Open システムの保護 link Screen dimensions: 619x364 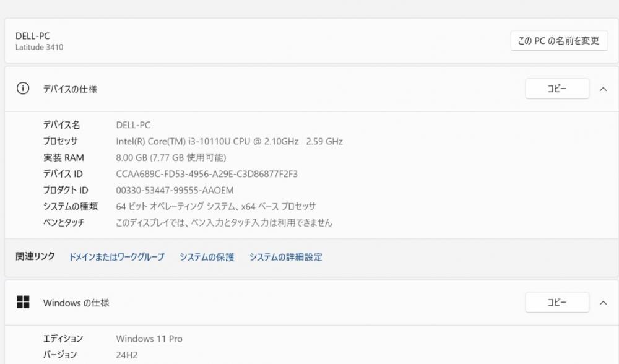click(x=207, y=257)
